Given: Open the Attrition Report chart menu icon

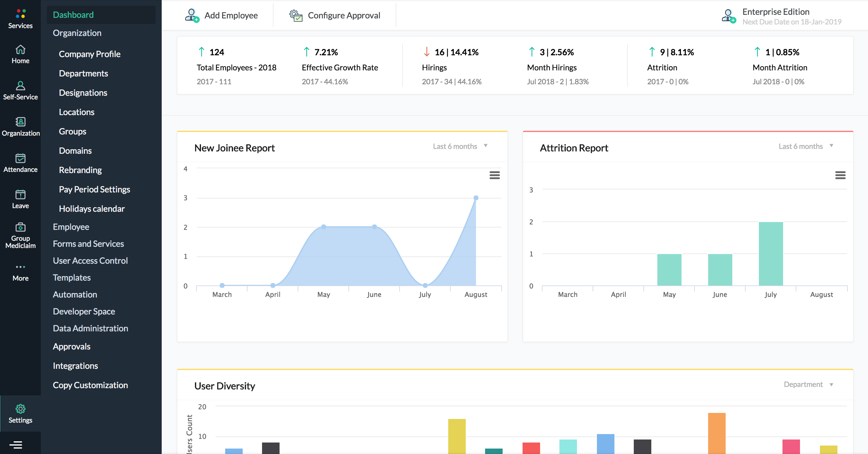Looking at the screenshot, I should [841, 175].
